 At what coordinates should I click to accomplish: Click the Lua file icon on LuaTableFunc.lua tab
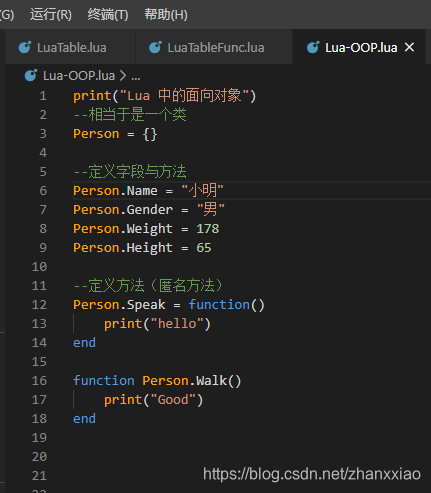[x=155, y=47]
